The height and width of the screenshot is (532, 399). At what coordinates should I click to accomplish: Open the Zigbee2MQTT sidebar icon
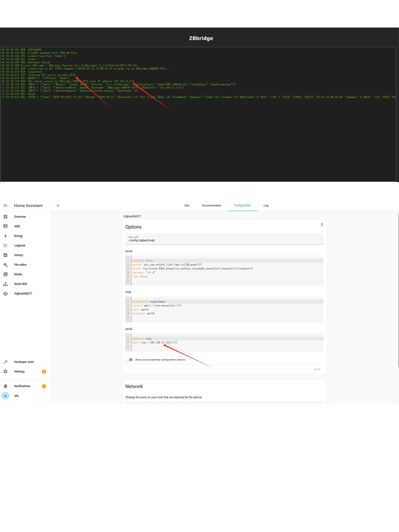[5, 294]
